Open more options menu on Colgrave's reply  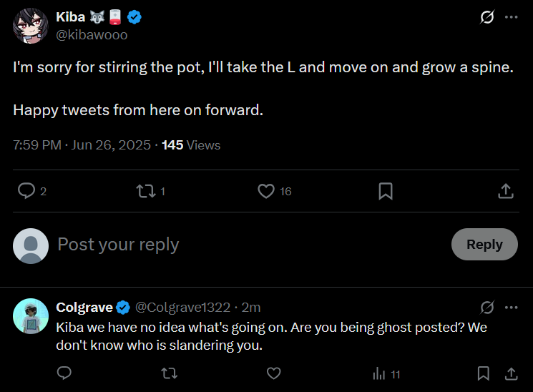pyautogui.click(x=511, y=307)
